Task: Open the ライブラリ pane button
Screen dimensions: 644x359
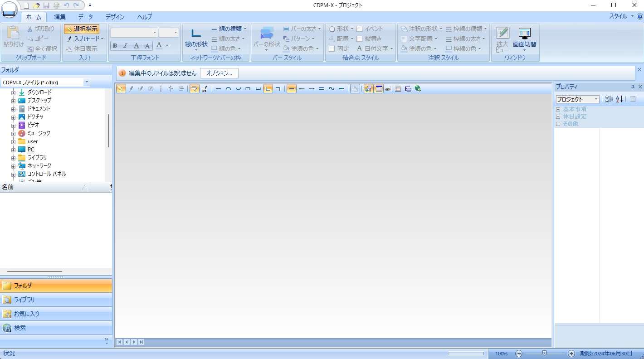Action: (56, 300)
